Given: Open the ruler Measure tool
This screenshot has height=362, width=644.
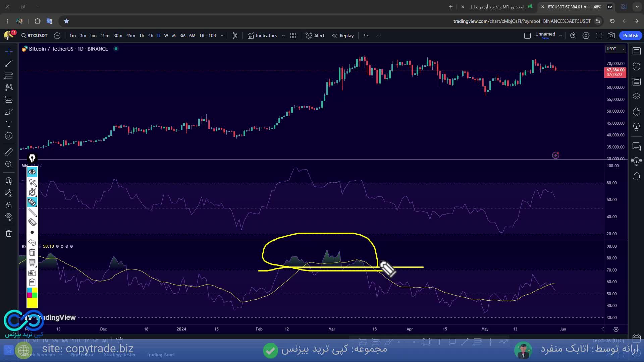Looking at the screenshot, I should click(x=9, y=152).
